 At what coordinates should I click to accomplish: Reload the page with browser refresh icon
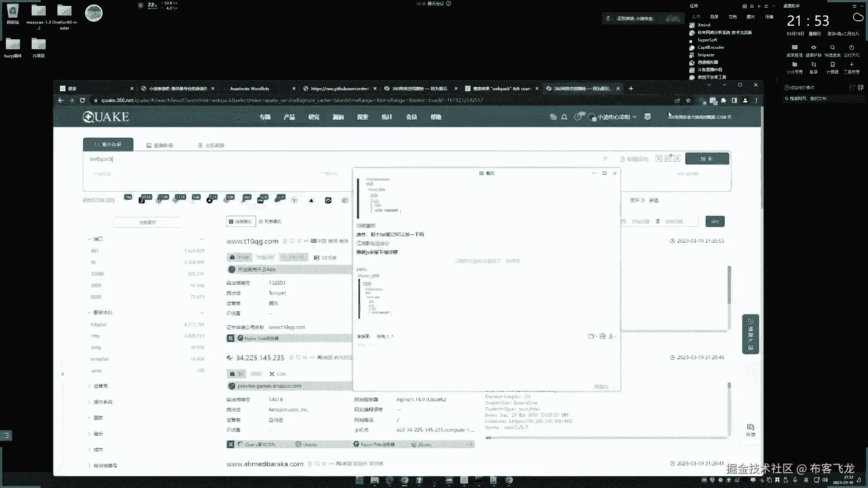click(82, 100)
